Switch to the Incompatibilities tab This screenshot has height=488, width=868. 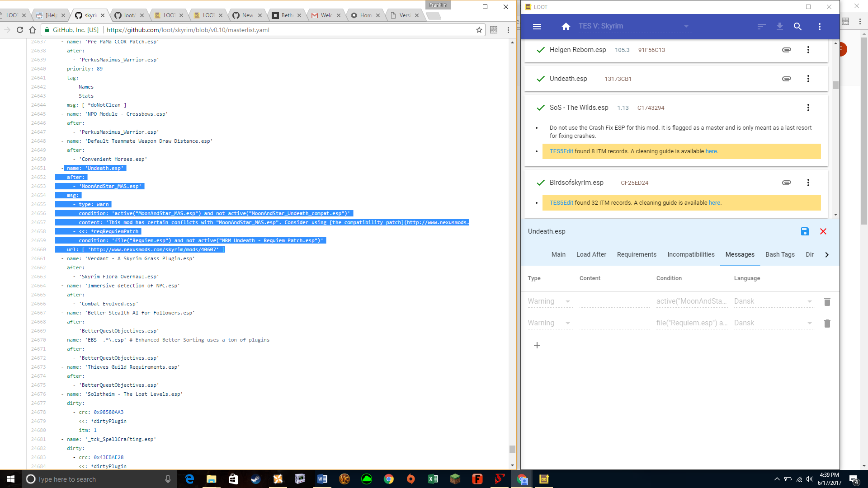pos(691,254)
